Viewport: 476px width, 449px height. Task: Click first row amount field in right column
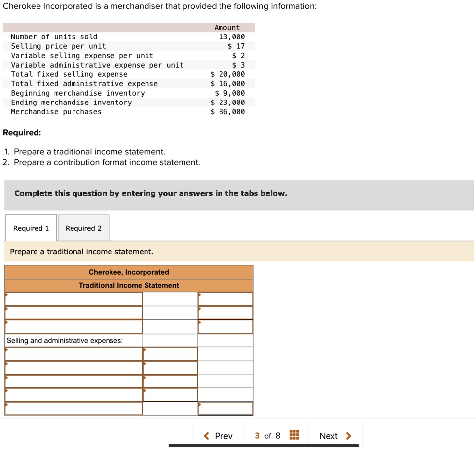[x=225, y=299]
